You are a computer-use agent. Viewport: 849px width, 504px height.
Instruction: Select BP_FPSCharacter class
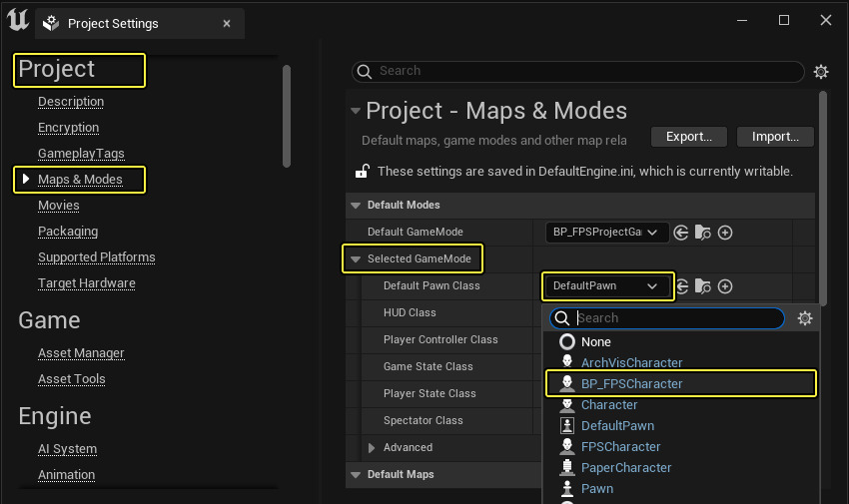(680, 383)
